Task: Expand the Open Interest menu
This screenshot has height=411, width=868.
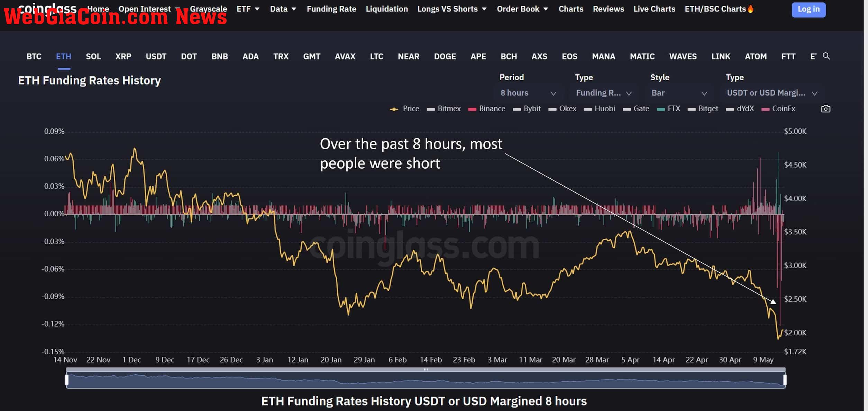Action: point(149,9)
